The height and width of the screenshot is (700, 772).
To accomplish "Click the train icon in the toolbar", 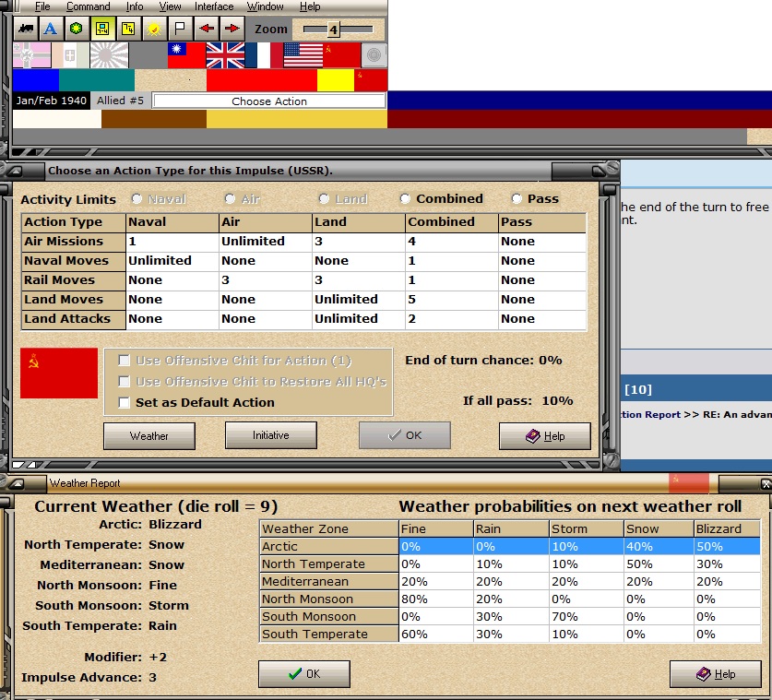I will click(x=26, y=29).
